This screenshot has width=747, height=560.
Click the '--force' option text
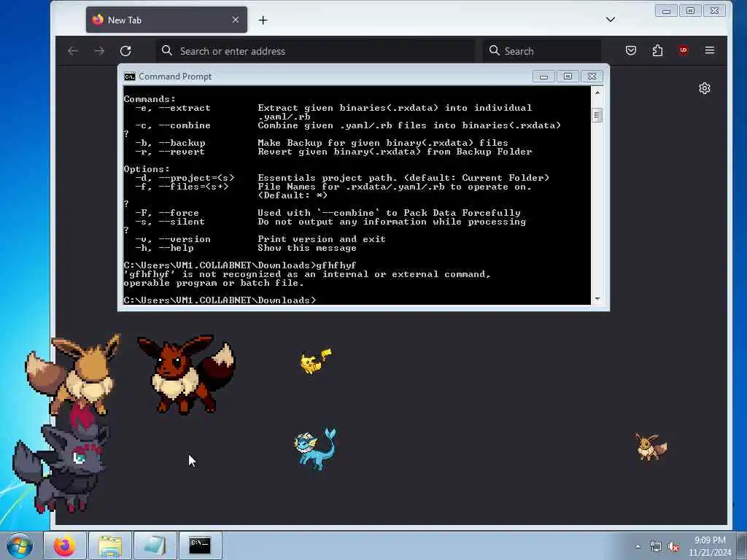pos(179,213)
